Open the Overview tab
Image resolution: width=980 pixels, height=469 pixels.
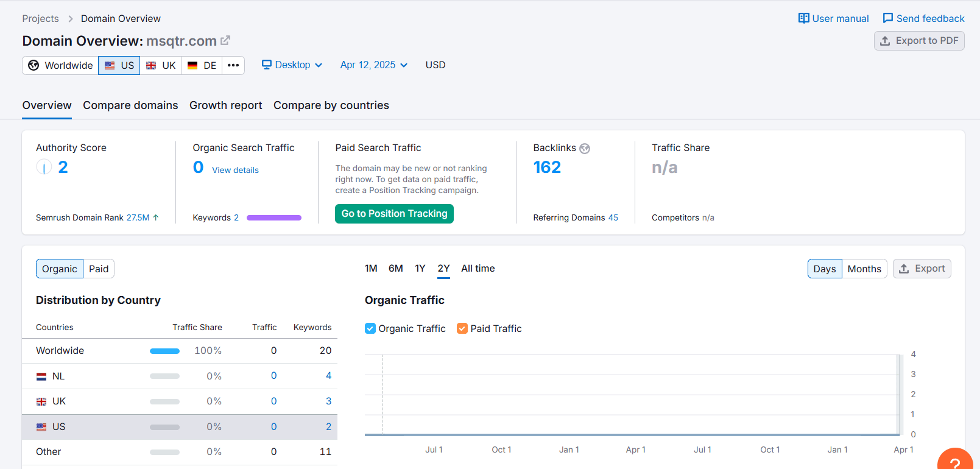tap(47, 105)
